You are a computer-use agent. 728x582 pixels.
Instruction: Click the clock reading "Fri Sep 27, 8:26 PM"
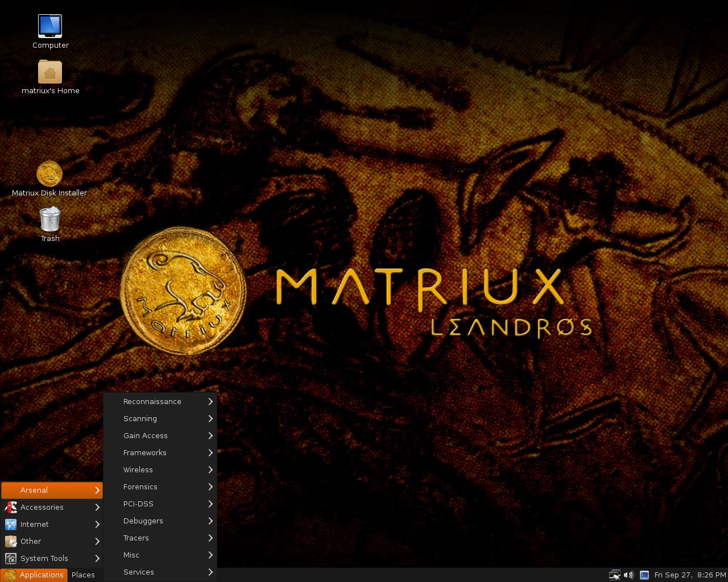click(x=690, y=575)
